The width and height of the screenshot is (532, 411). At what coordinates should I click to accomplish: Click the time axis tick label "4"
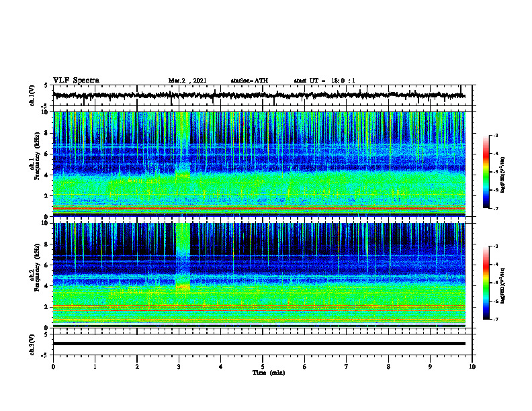(221, 367)
